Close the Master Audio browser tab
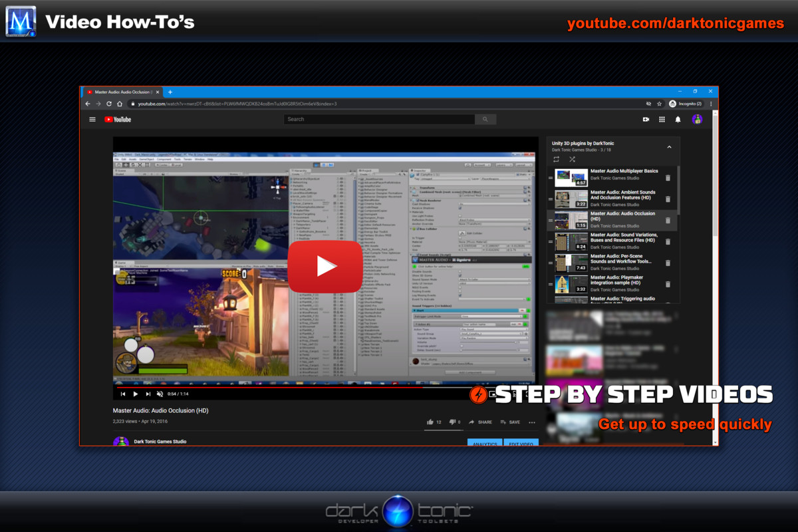This screenshot has height=532, width=798. click(x=158, y=92)
